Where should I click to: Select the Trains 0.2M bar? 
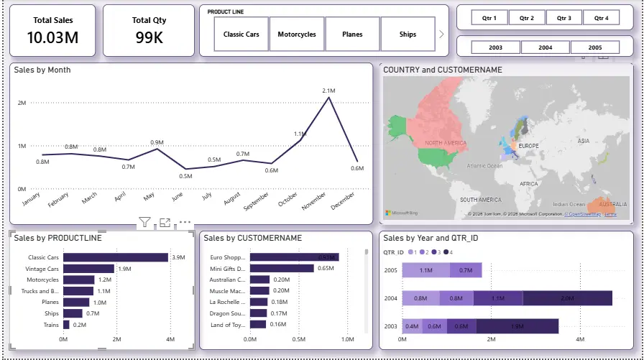point(66,325)
